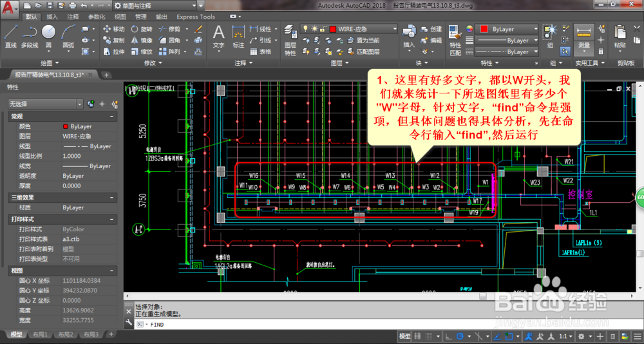Click the Array (阵列) tool
Viewport: 644px width, 344px height.
click(169, 52)
